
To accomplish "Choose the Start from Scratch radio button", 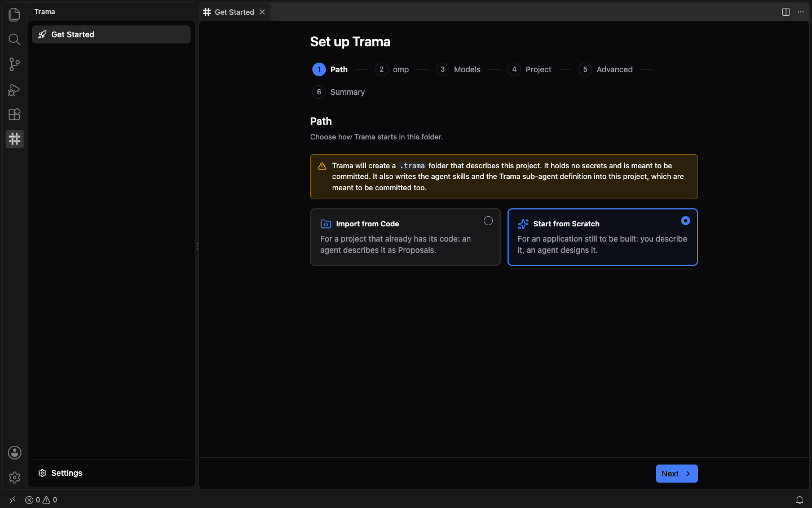I will point(686,221).
